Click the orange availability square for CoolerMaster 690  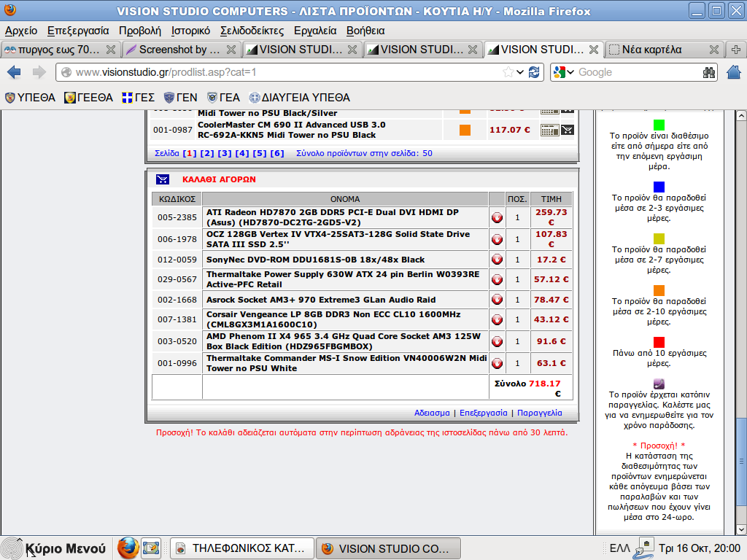coord(465,130)
